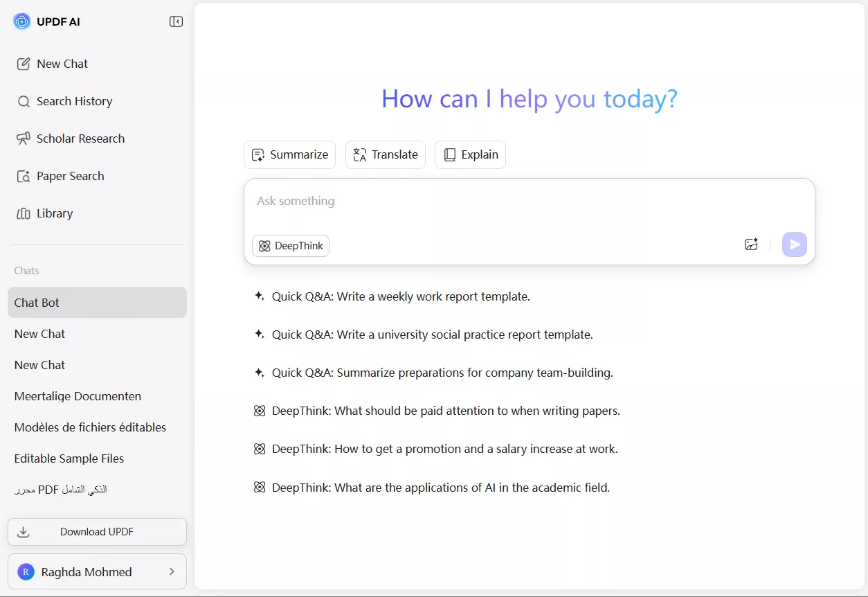The image size is (868, 597).
Task: Click the UPDF AI logo icon
Action: [x=21, y=21]
